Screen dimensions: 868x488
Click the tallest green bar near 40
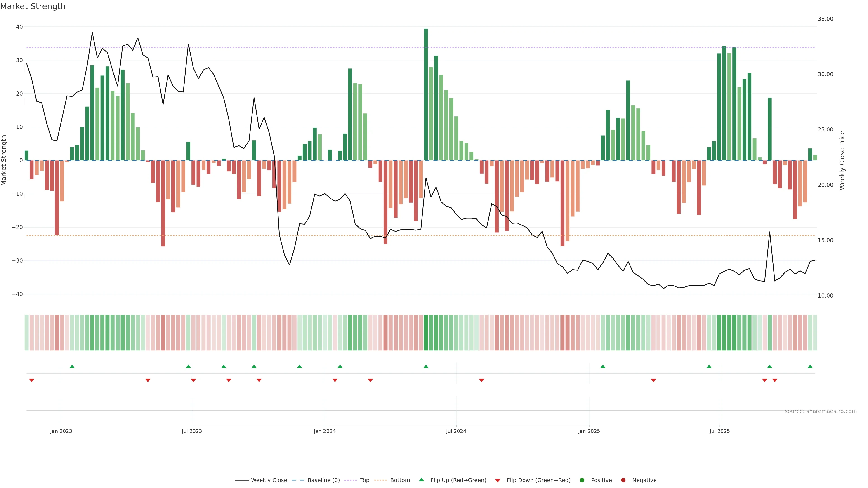pyautogui.click(x=426, y=94)
